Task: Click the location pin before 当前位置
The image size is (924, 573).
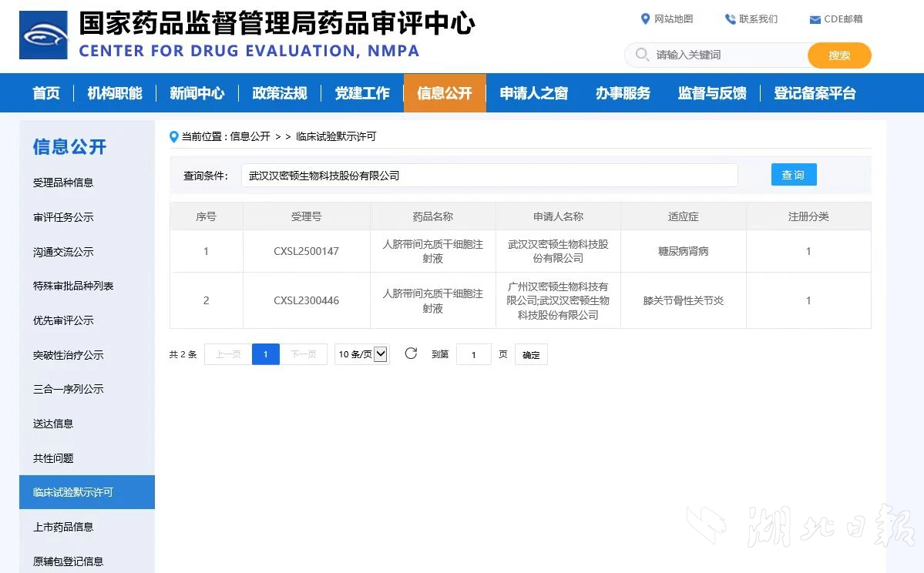Action: pyautogui.click(x=174, y=136)
